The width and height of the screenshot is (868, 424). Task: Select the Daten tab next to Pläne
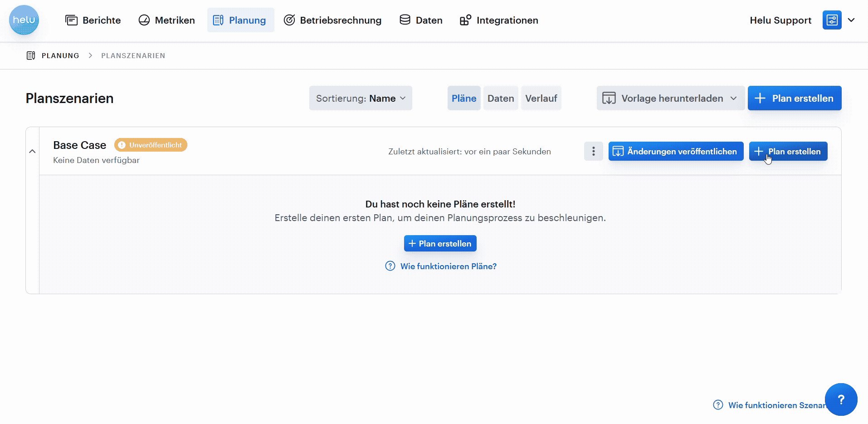click(x=501, y=98)
